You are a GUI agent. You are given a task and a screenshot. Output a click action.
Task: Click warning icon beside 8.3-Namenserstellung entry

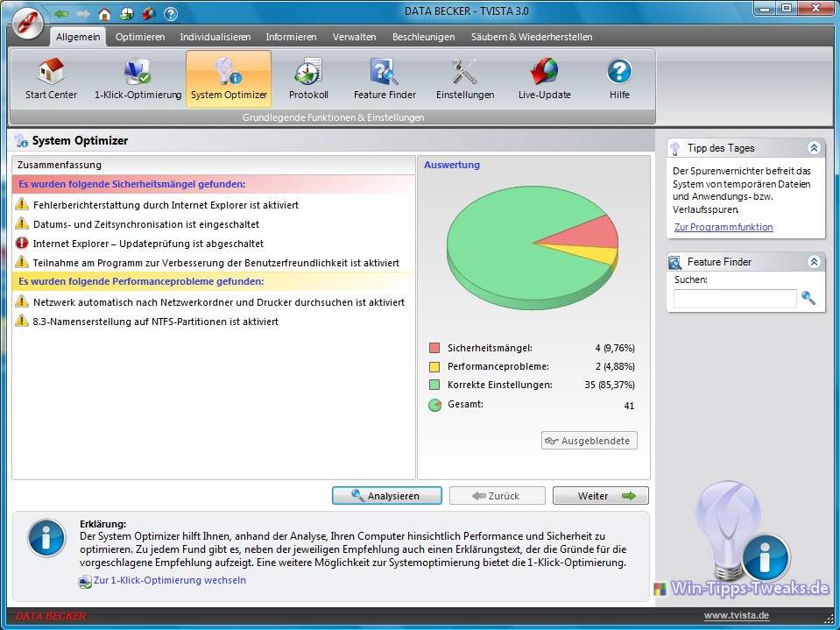click(21, 321)
